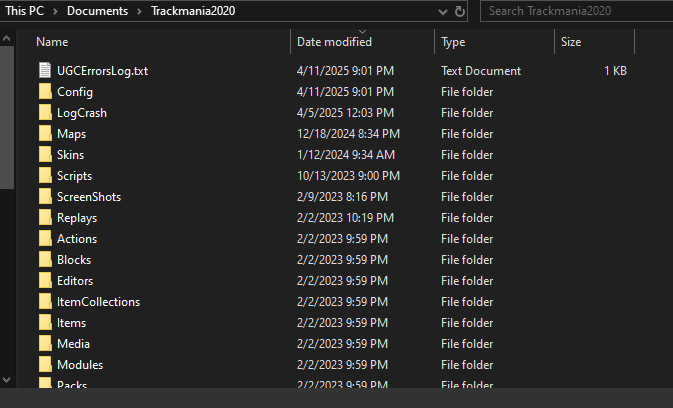
Task: Click the refresh button in address bar
Action: (460, 11)
